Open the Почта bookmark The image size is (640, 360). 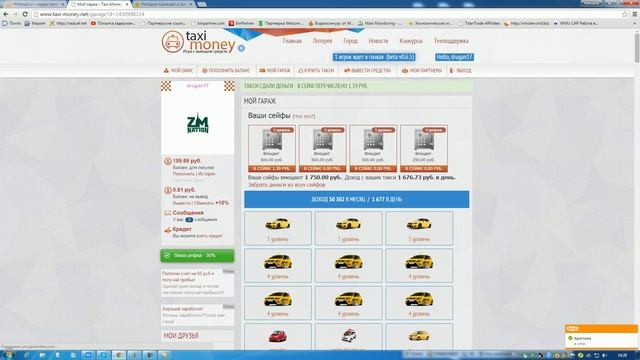(x=11, y=23)
